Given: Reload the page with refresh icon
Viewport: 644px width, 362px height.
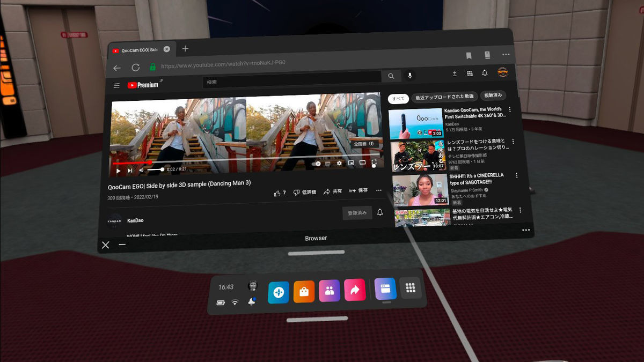Looking at the screenshot, I should pos(136,68).
